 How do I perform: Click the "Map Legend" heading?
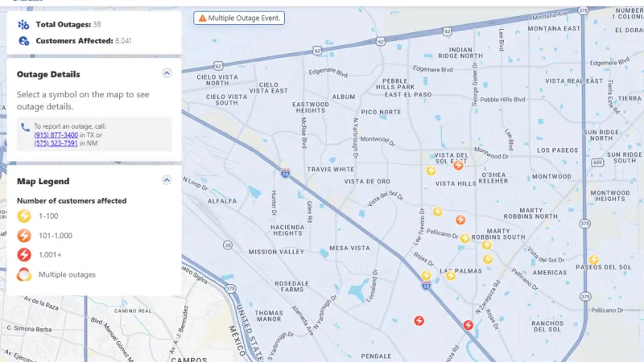(43, 182)
